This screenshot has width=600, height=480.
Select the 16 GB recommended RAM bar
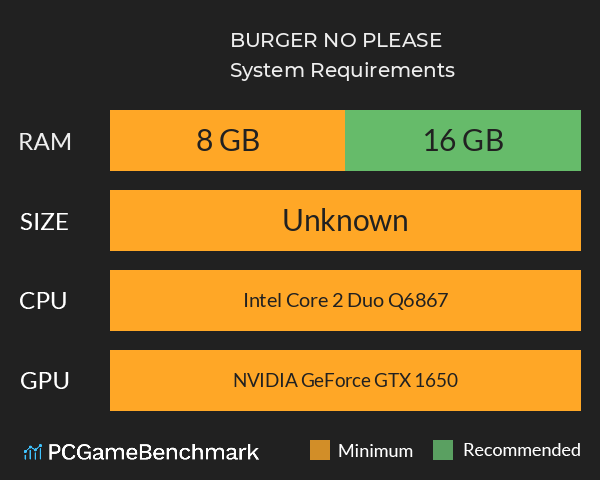[463, 141]
